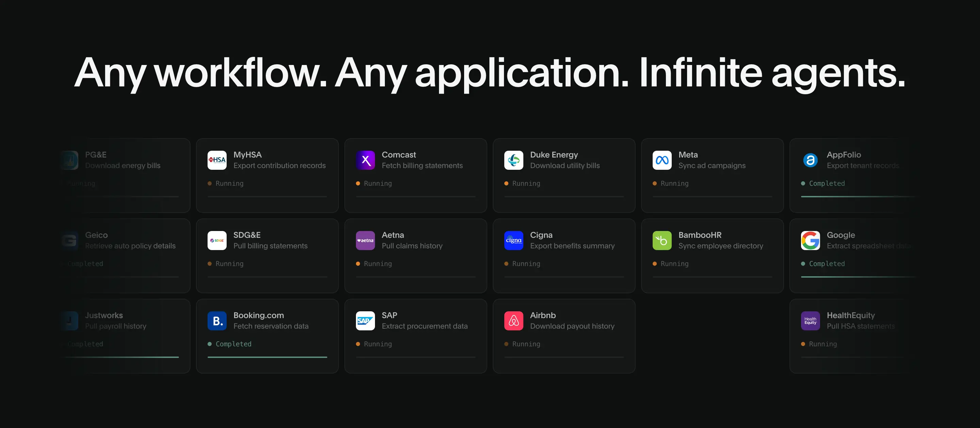980x428 pixels.
Task: Click the SDG&E logo icon
Action: click(217, 241)
